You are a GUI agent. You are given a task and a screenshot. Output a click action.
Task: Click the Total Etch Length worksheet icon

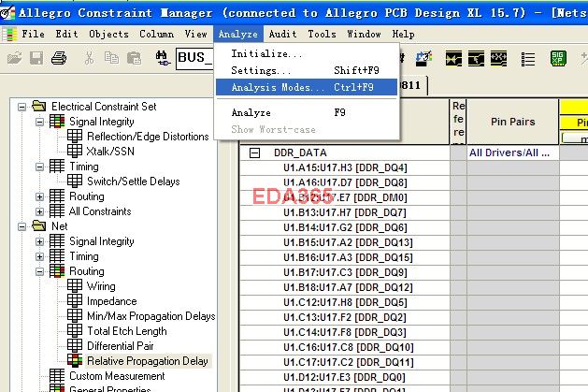coord(75,331)
